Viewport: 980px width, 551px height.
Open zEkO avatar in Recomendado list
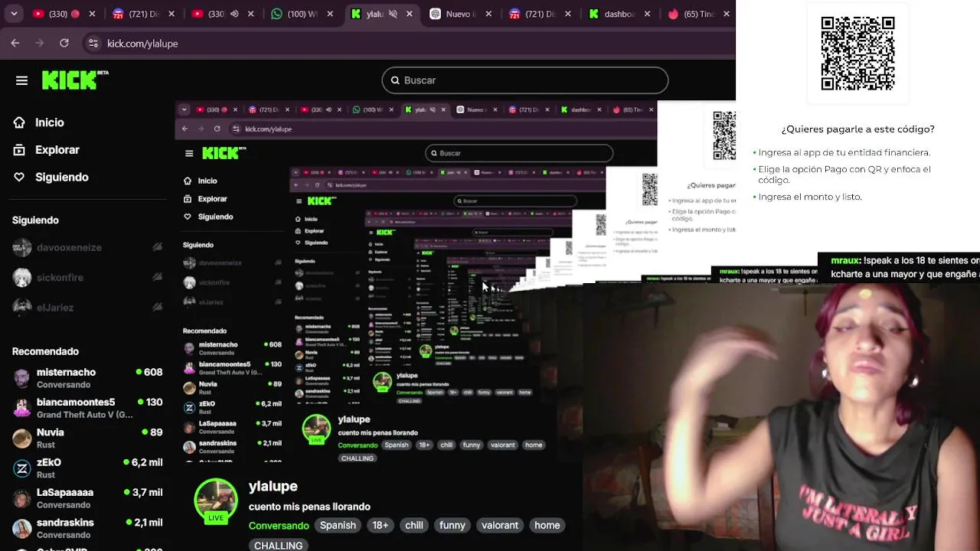click(22, 468)
